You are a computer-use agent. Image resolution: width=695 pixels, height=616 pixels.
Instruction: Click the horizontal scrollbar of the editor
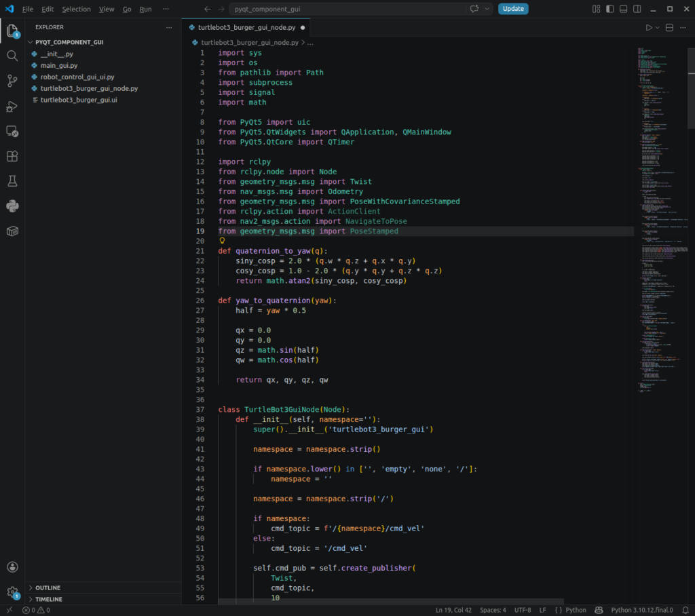[391, 602]
